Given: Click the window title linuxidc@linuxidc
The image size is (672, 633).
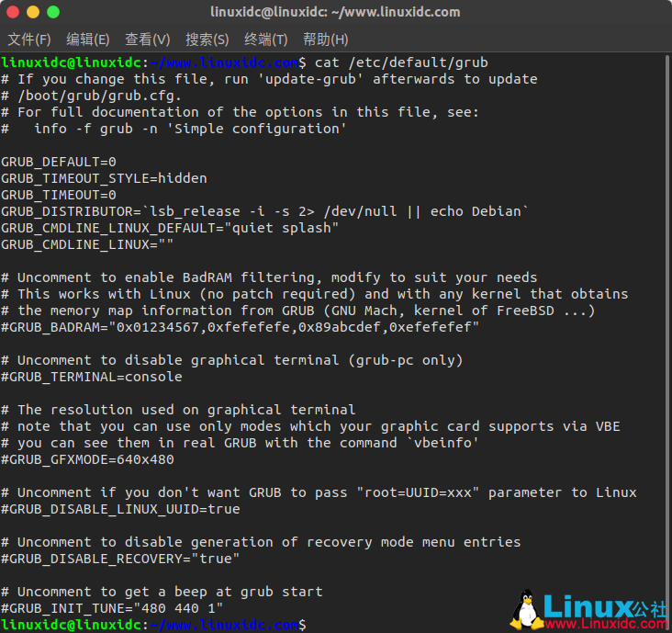Looking at the screenshot, I should click(x=335, y=12).
